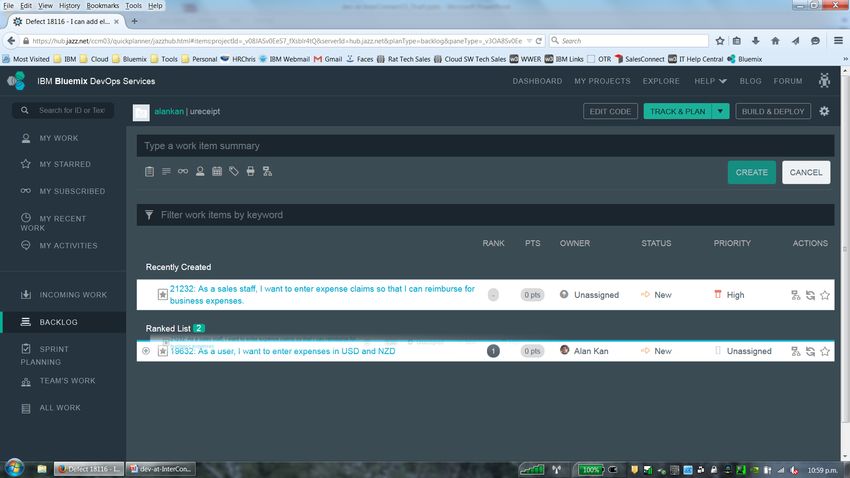The height and width of the screenshot is (478, 850).
Task: Click Windows Start button
Action: [14, 468]
